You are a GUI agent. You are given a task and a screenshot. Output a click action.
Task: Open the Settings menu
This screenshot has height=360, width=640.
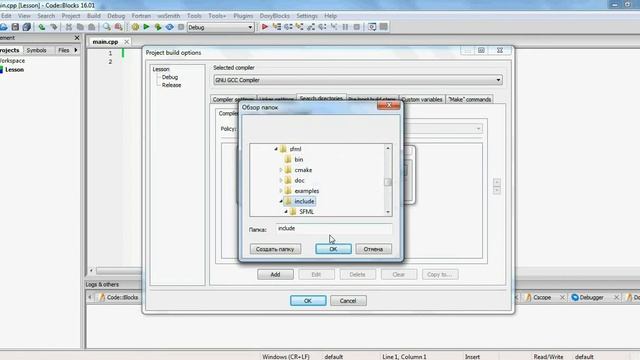coord(307,16)
